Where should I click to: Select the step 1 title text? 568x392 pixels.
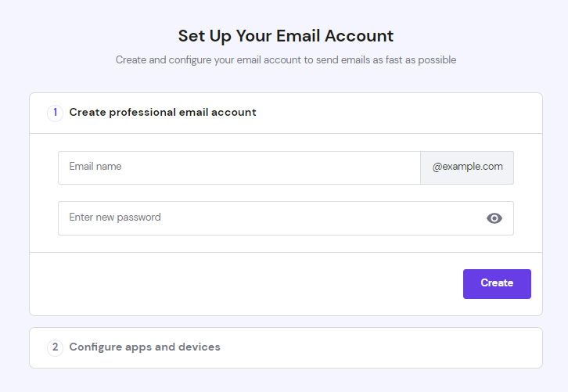163,113
